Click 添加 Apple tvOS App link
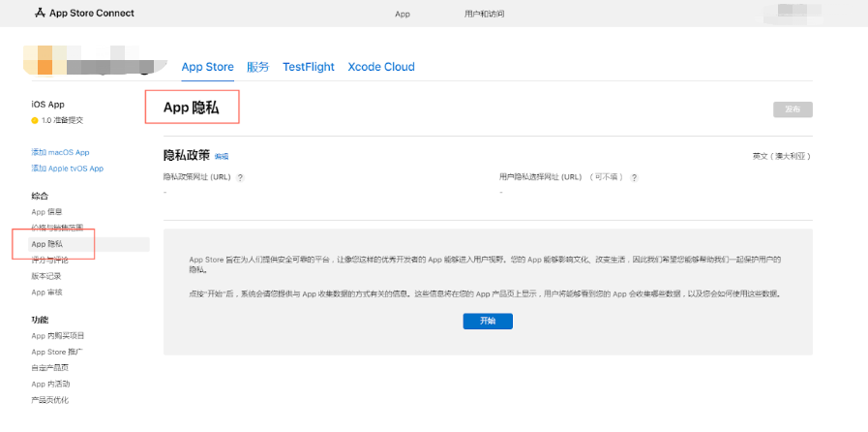The height and width of the screenshot is (432, 868). [x=68, y=169]
